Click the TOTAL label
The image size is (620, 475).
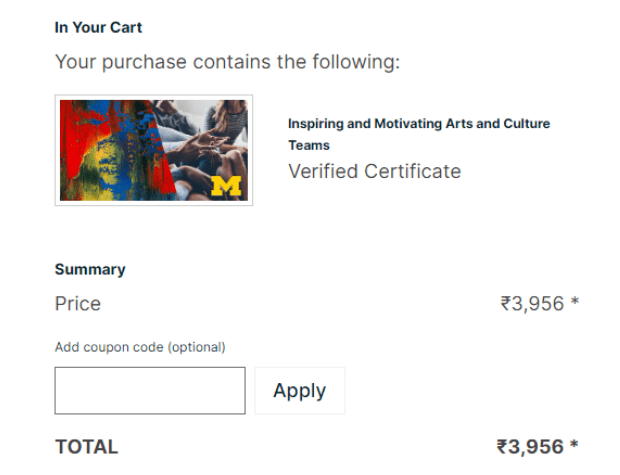[86, 447]
